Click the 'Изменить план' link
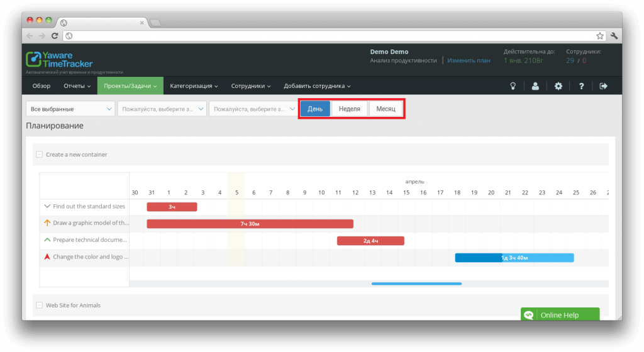644x352 pixels. [x=469, y=60]
